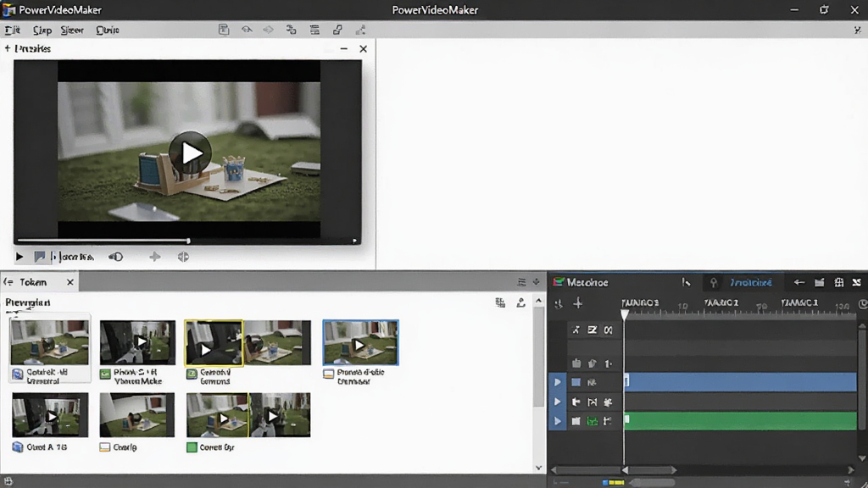Viewport: 868px width, 488px height.
Task: Expand the blue clip track with its triangle
Action: pyautogui.click(x=558, y=382)
